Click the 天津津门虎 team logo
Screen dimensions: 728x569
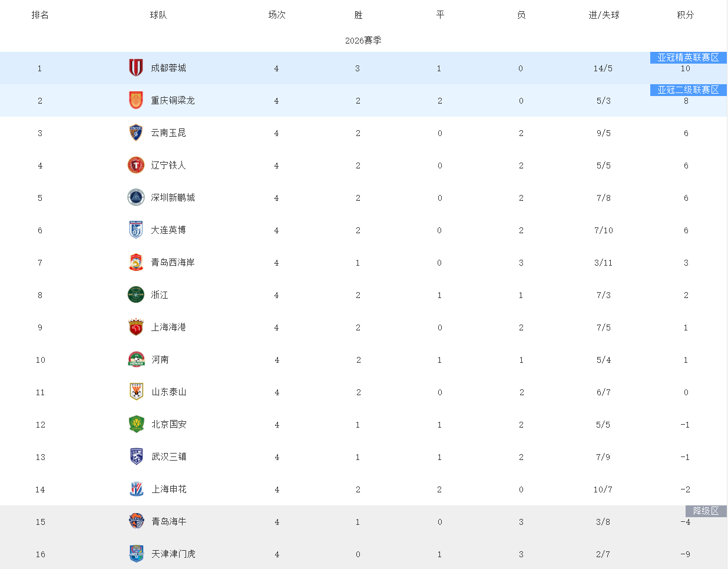click(136, 554)
